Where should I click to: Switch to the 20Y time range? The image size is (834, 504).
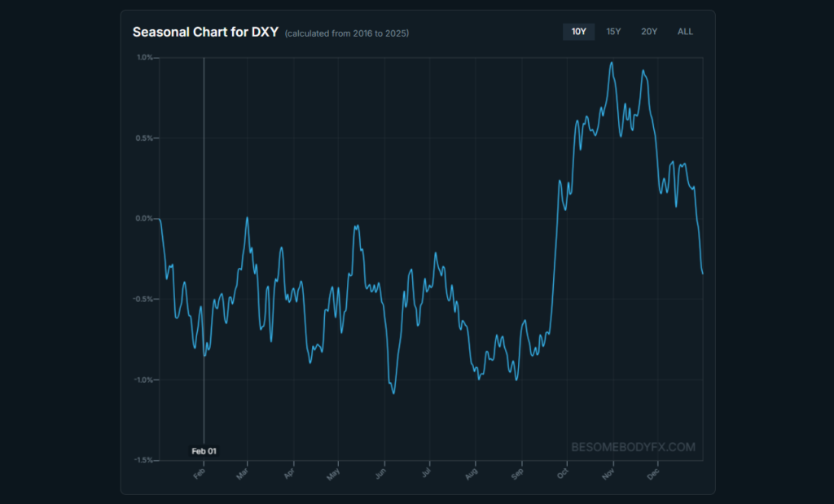click(x=649, y=32)
